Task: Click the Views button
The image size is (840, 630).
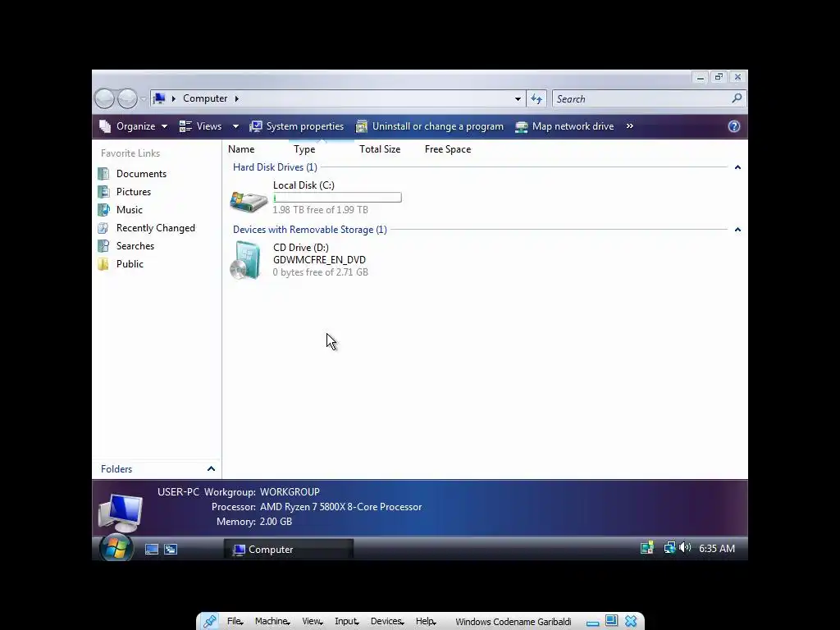Action: 200,126
